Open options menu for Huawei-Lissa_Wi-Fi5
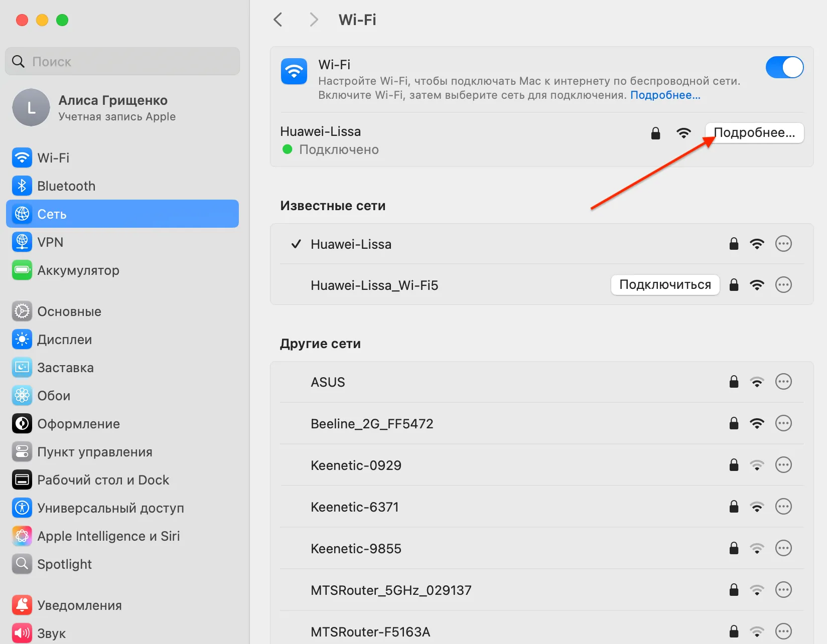The image size is (827, 644). coord(783,285)
